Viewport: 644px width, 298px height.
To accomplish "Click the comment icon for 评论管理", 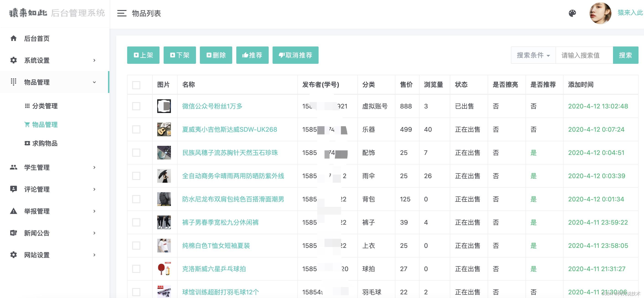I will (x=13, y=189).
